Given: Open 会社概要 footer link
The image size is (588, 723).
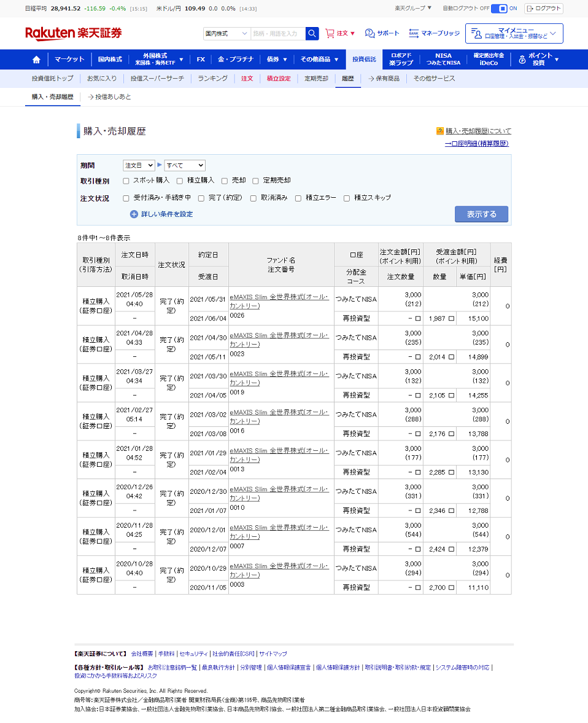Looking at the screenshot, I should click(142, 654).
